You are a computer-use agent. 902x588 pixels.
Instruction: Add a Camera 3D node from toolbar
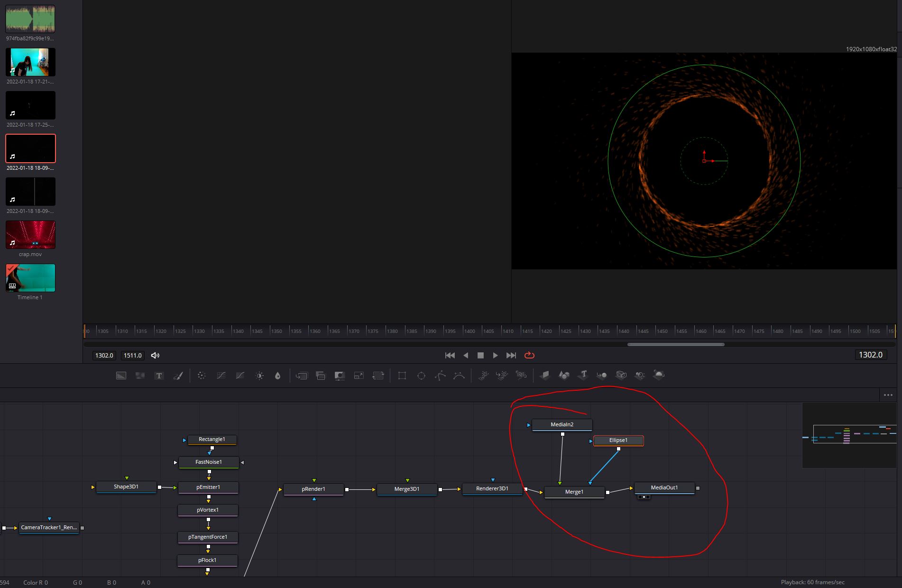coord(621,376)
